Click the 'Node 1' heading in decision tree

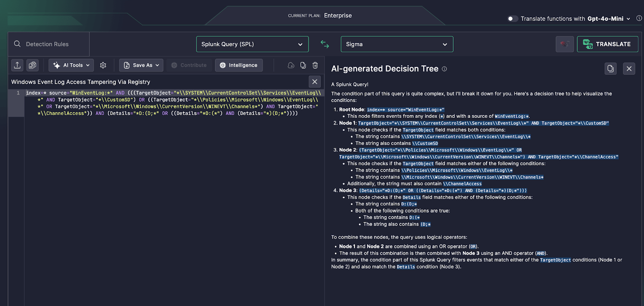coord(348,123)
